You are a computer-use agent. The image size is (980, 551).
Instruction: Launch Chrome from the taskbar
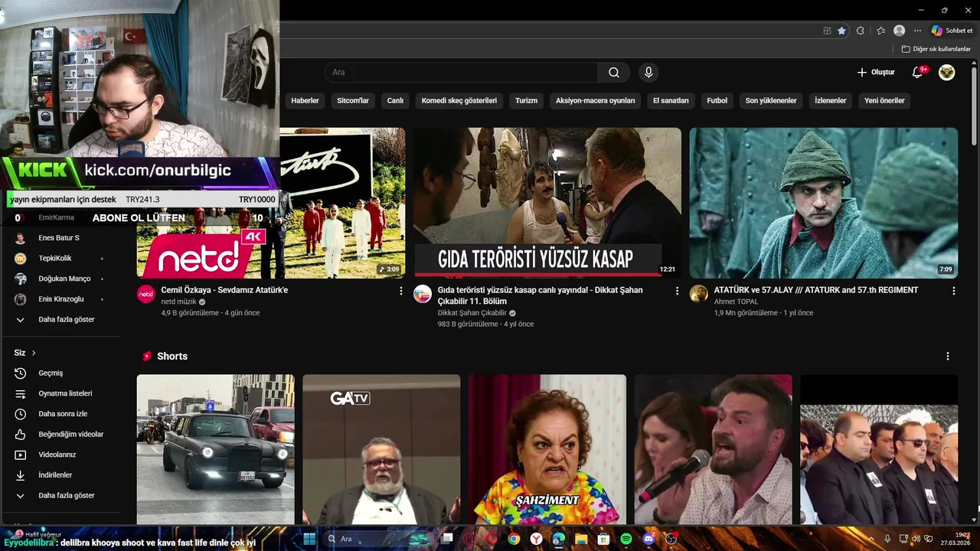click(514, 539)
